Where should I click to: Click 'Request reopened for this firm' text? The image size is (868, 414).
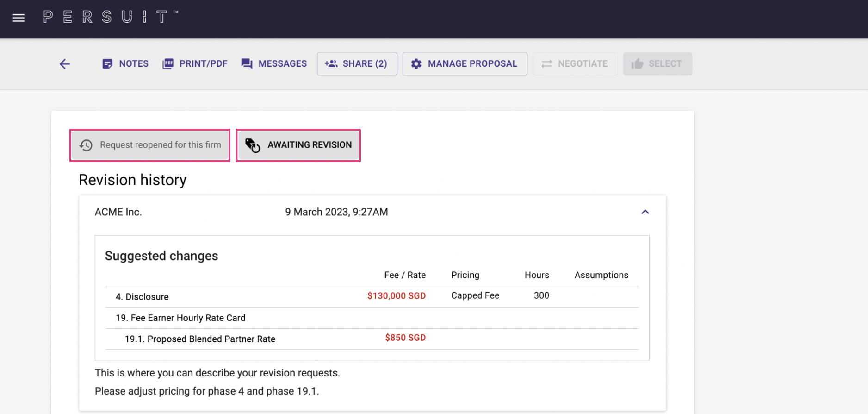(x=161, y=145)
